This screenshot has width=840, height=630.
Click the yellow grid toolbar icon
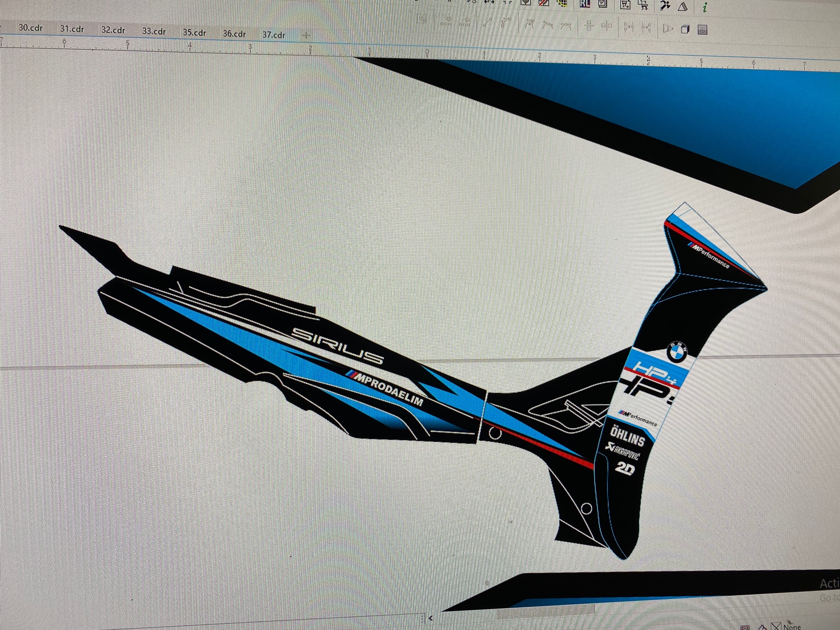coord(562,4)
